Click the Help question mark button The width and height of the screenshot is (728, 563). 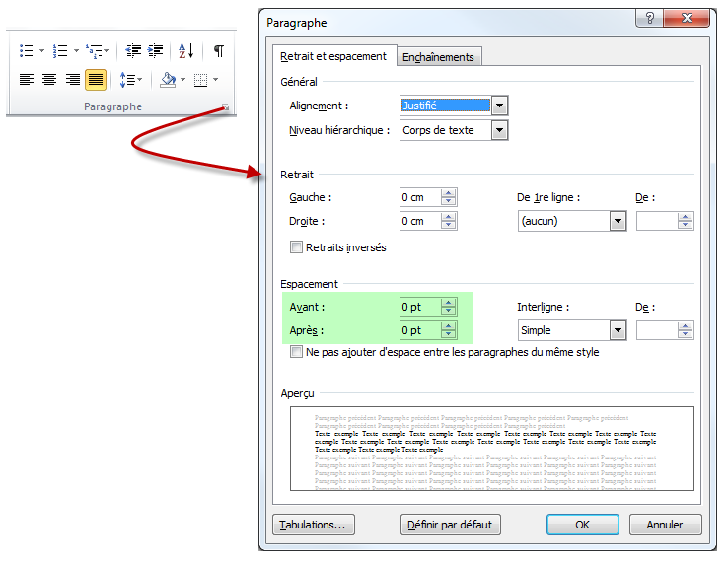[x=649, y=18]
